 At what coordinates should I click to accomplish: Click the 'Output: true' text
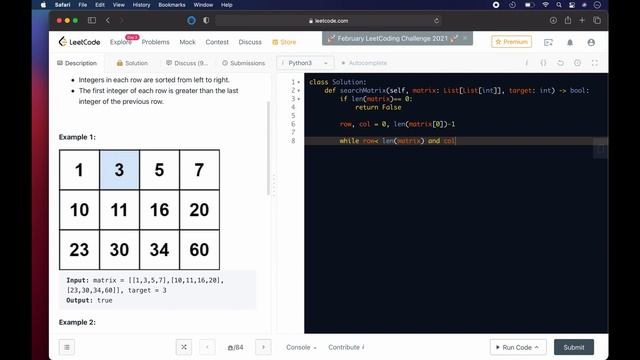tap(89, 300)
